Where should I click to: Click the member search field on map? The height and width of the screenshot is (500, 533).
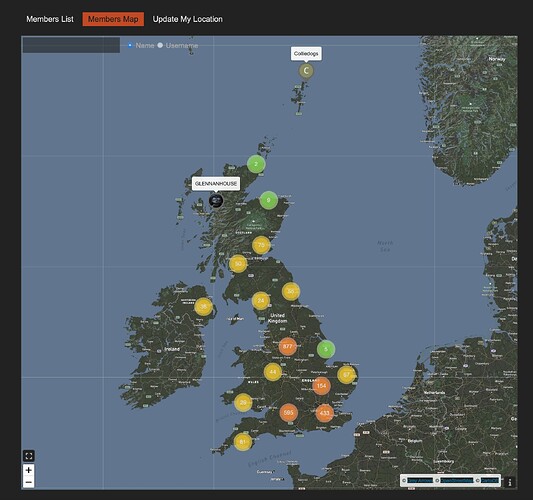pos(71,45)
